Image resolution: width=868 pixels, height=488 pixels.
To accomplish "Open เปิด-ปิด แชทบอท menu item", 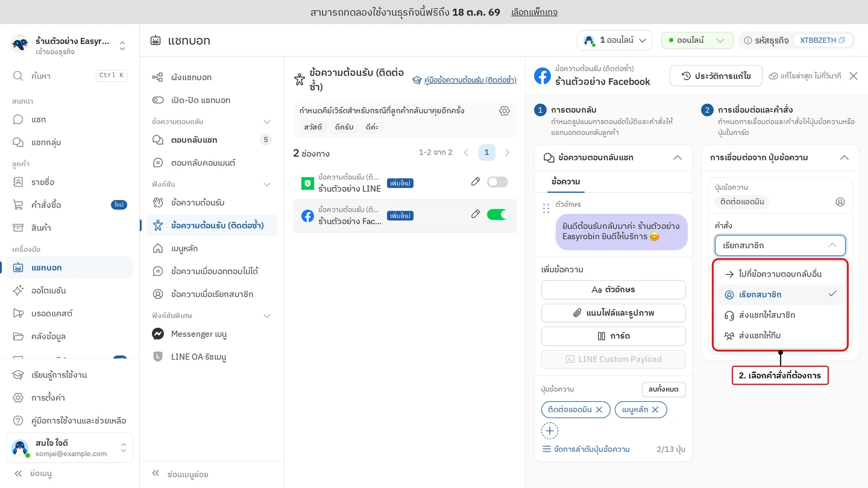I will coord(212,100).
